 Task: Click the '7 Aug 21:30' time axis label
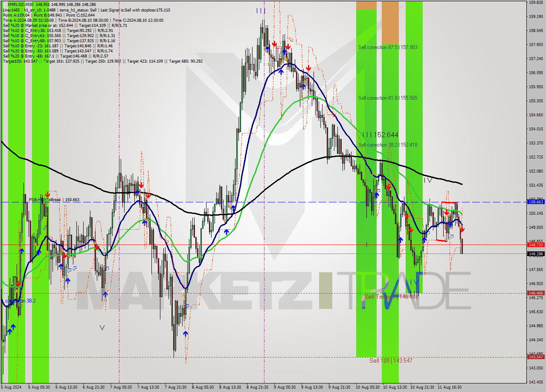pos(175,387)
